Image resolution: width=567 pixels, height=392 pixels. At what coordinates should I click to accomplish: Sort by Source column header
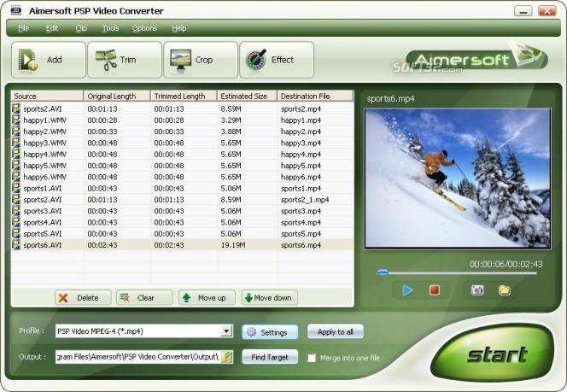tap(47, 97)
